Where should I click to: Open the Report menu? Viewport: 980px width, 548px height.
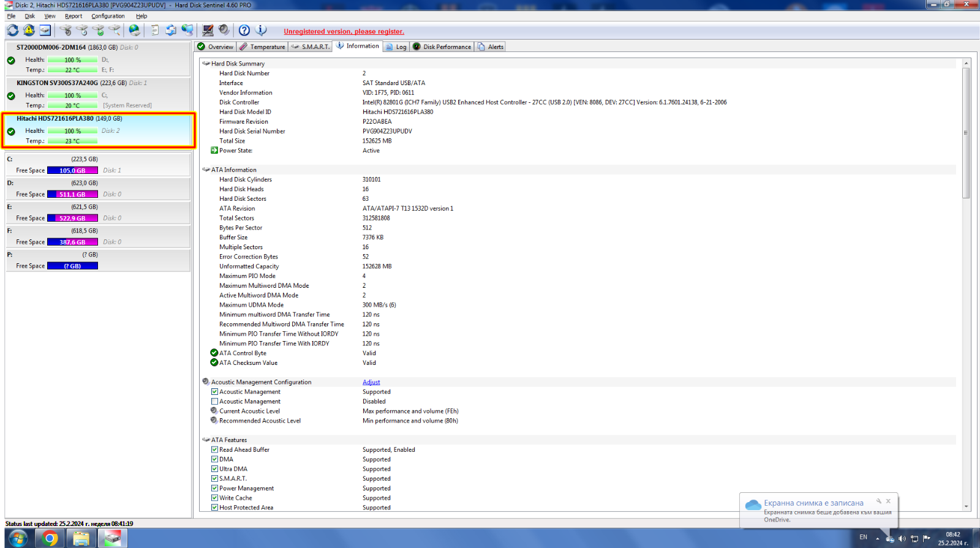73,16
